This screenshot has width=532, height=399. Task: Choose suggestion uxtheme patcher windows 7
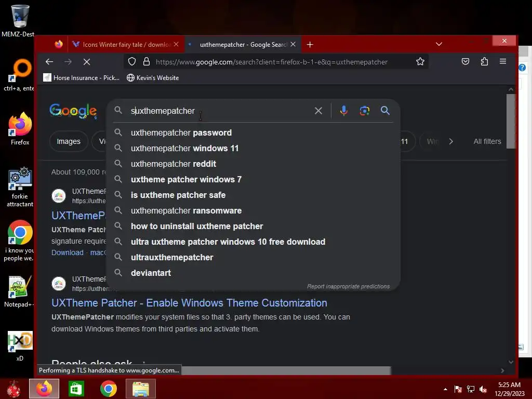[253, 179]
